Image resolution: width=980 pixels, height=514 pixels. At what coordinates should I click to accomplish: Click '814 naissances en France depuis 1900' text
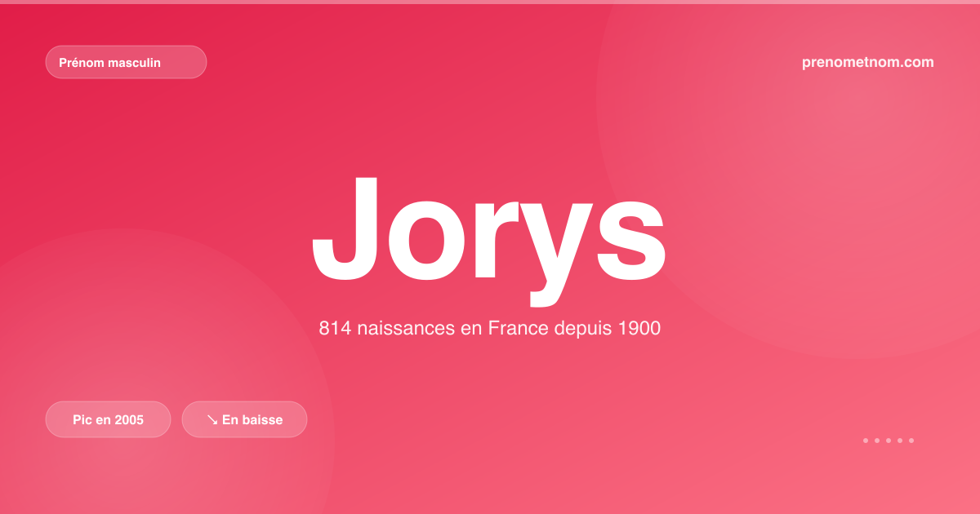point(489,329)
